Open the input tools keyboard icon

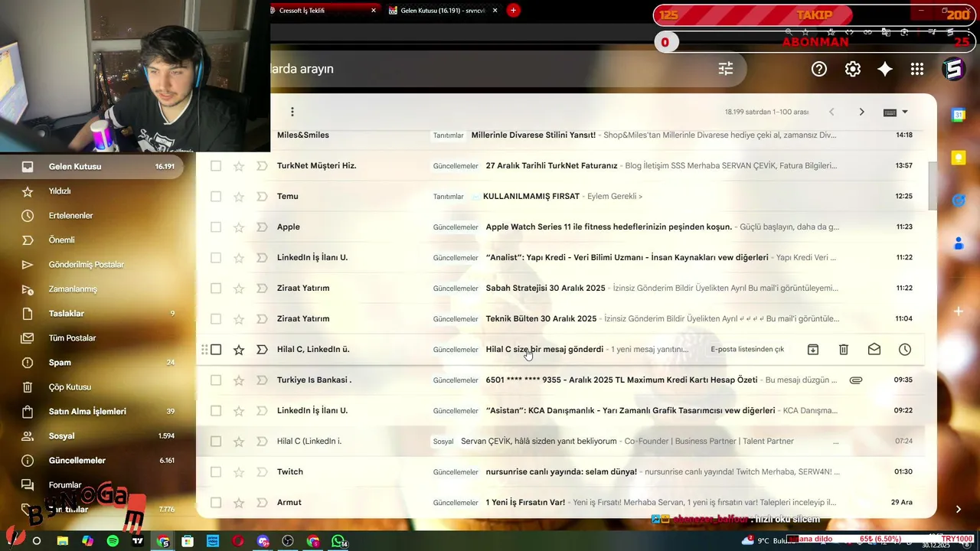(890, 112)
